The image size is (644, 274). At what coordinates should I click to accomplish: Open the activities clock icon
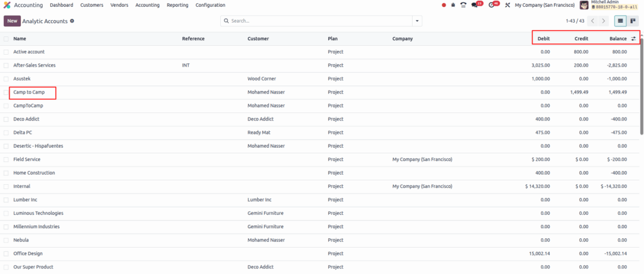tap(491, 5)
